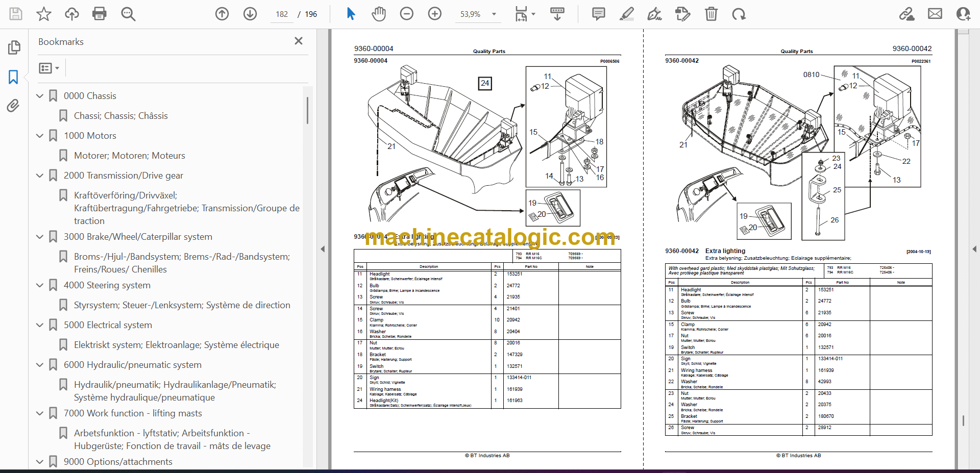Click part number 725406 in right page header
Viewport: 980px width, 473px height.
tap(887, 268)
